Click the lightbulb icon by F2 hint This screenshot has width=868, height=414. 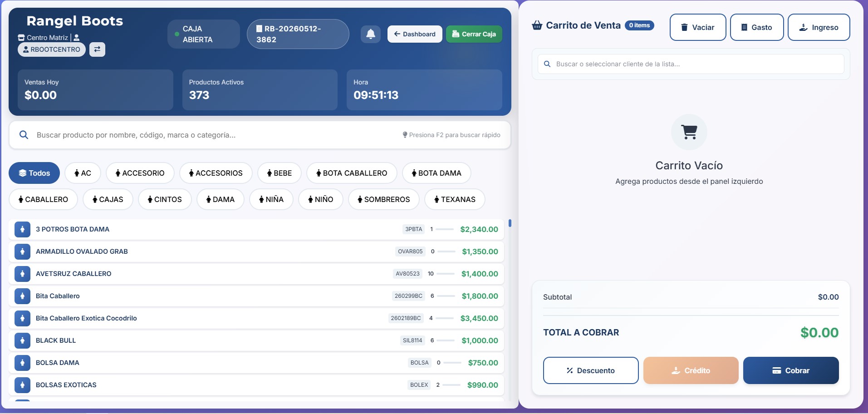pos(405,135)
